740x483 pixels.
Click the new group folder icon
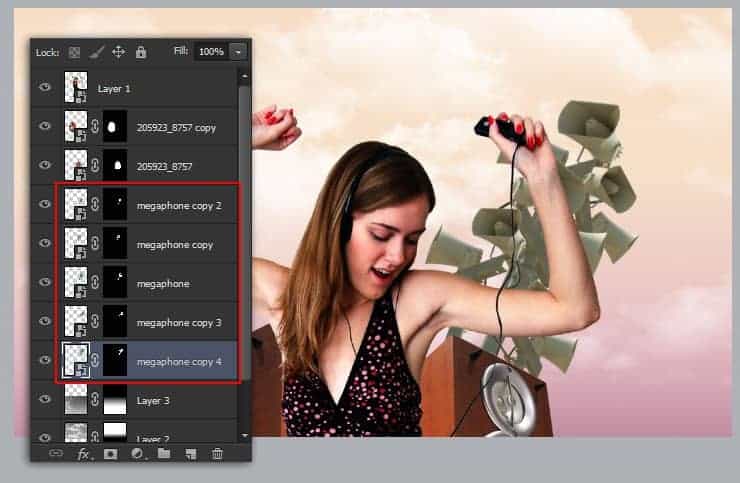tap(163, 453)
